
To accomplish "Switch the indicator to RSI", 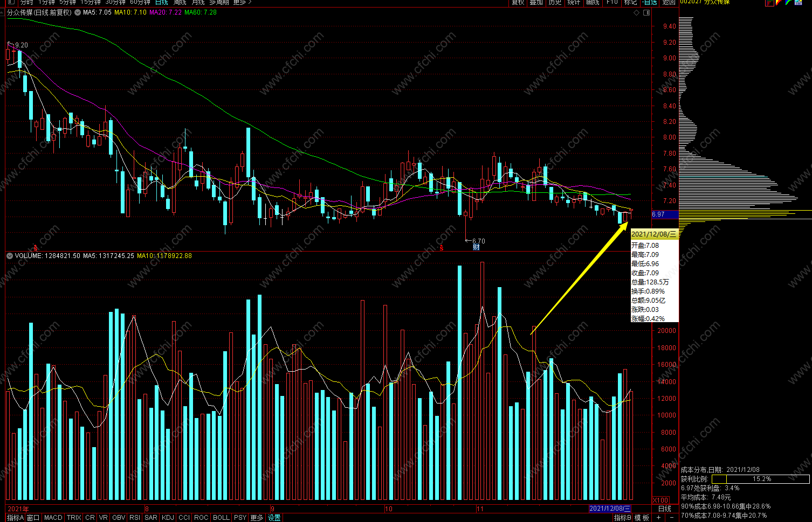I will pos(135,518).
